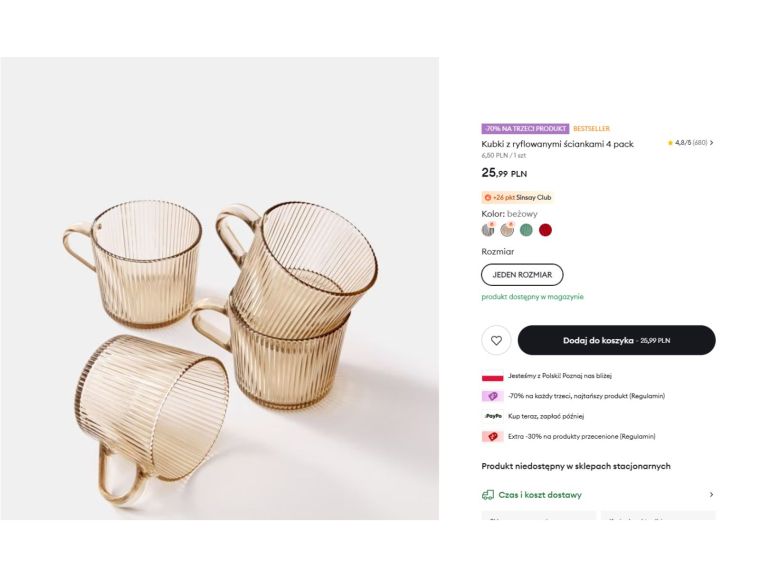Click the -70% NA TRZECI PRODUKT badge
Image resolution: width=760 pixels, height=570 pixels.
pos(525,129)
